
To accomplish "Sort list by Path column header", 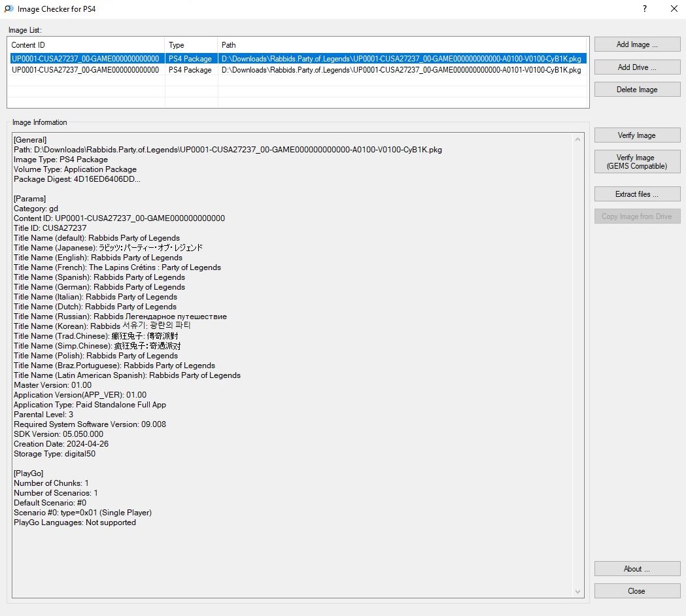I will (x=402, y=45).
